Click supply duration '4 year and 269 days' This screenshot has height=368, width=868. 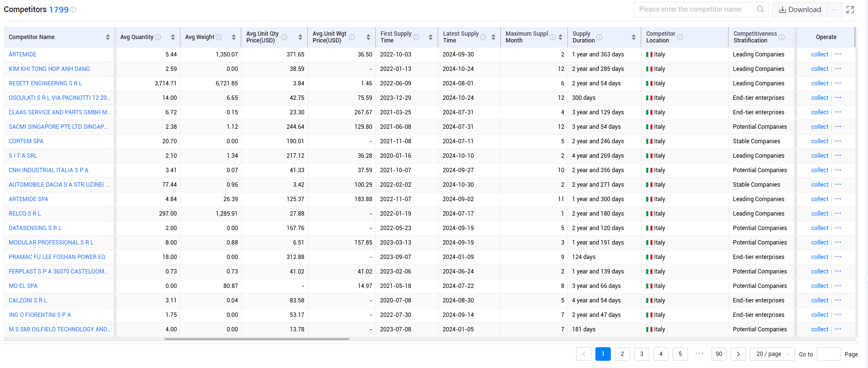[598, 156]
